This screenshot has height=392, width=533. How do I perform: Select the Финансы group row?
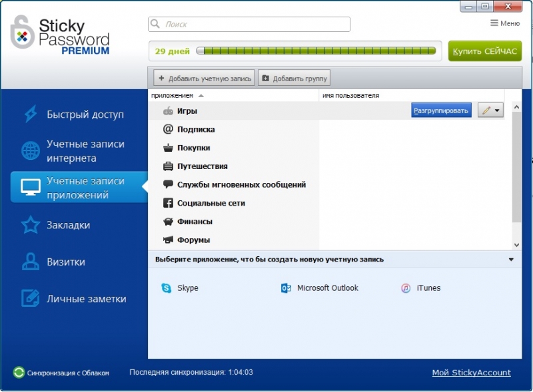326,222
